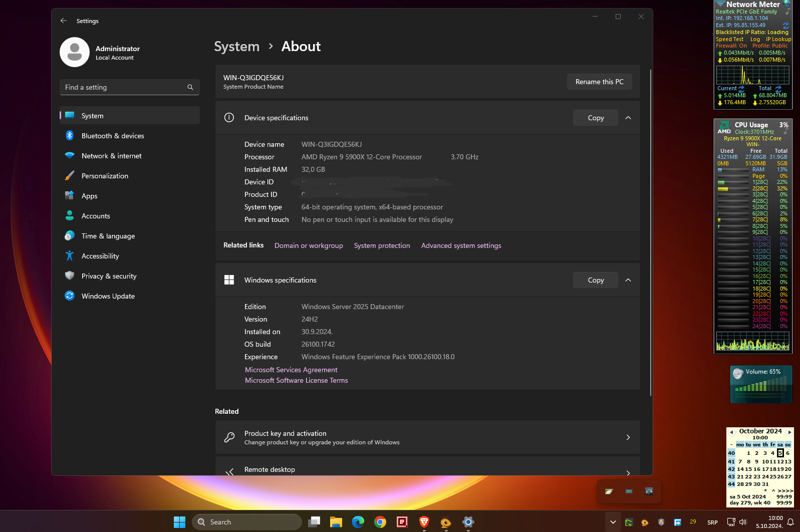Open Bluetooth & devices settings

coord(112,136)
